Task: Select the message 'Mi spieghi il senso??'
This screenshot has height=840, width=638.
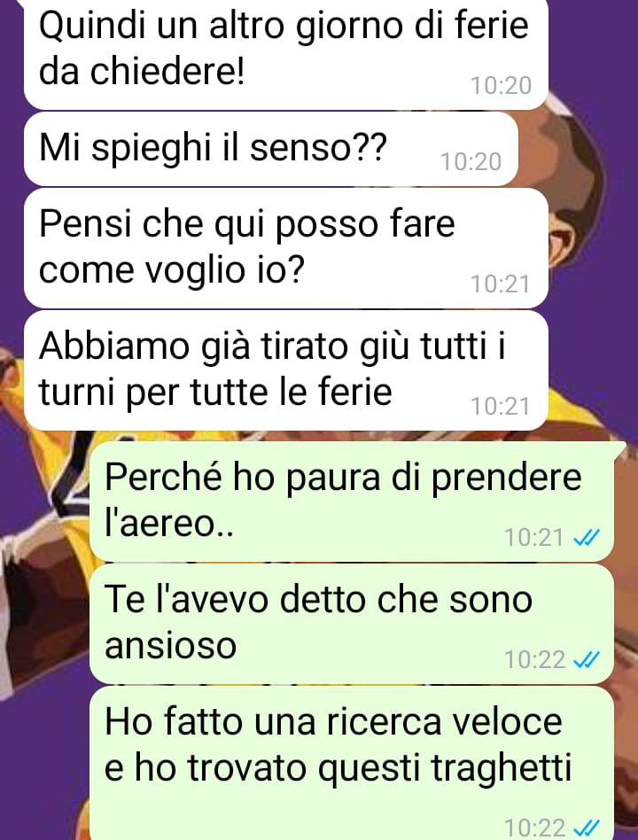Action: (271, 149)
